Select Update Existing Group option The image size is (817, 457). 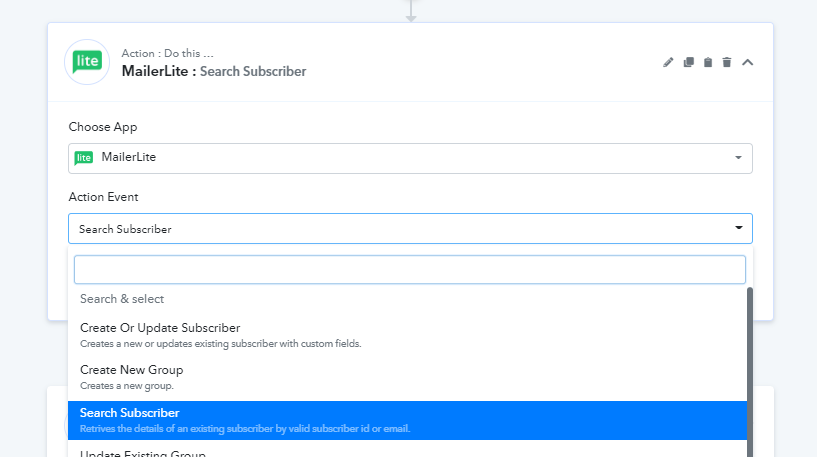click(x=407, y=451)
